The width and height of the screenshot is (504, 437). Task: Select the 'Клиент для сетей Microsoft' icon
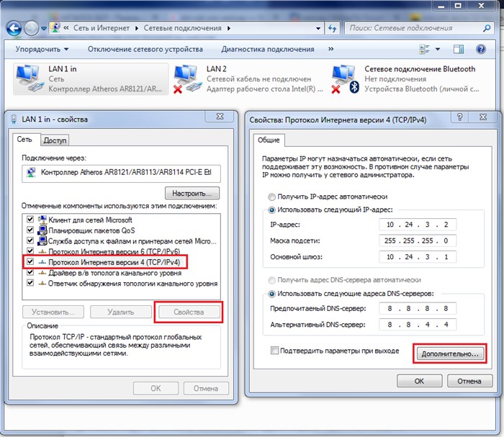pos(42,220)
